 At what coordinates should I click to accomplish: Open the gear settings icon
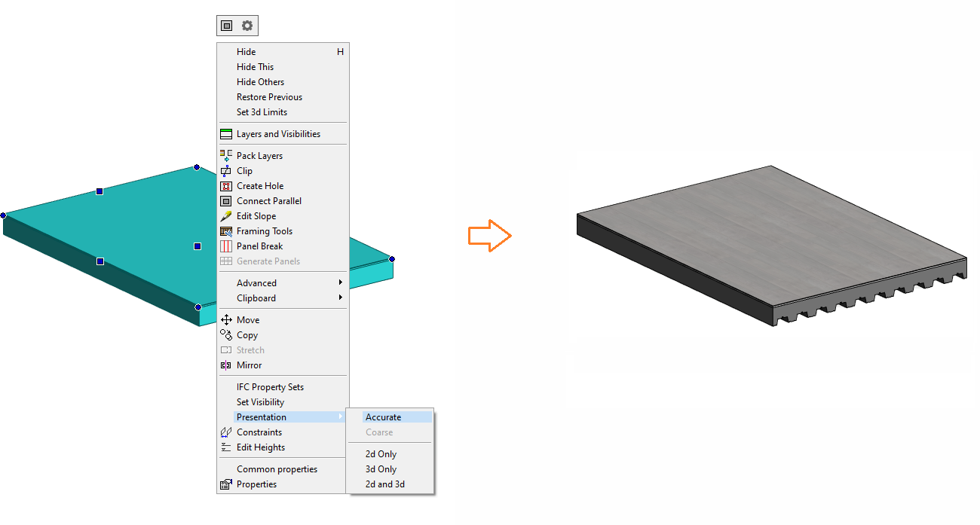247,26
